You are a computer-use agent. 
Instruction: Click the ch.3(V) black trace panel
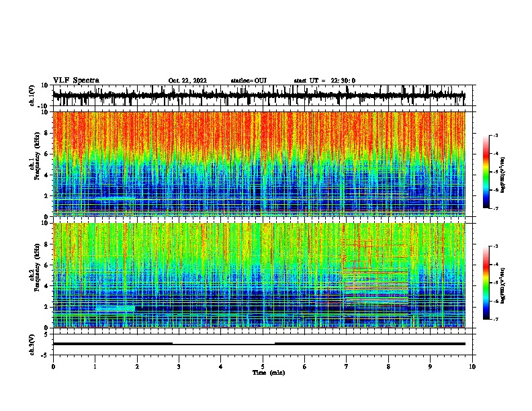pos(263,345)
